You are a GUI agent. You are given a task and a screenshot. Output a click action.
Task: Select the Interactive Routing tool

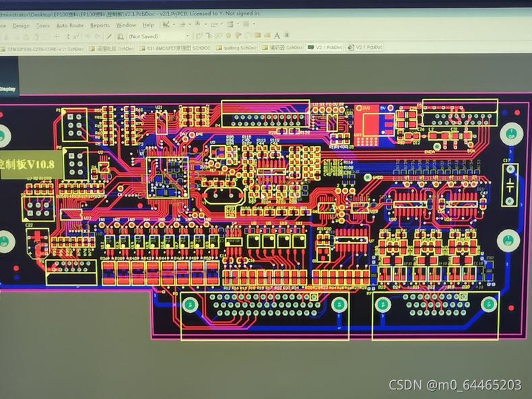tap(199, 36)
